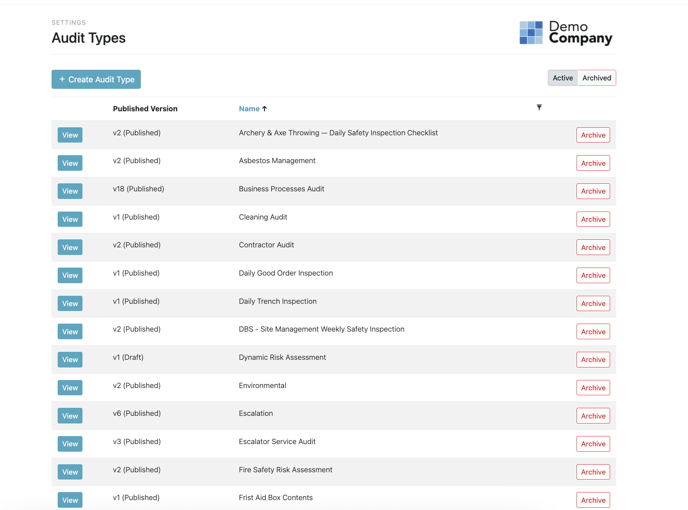Screen dimensions: 688x510
Task: View the Dynamic Risk Assessment draft
Action: pyautogui.click(x=70, y=359)
